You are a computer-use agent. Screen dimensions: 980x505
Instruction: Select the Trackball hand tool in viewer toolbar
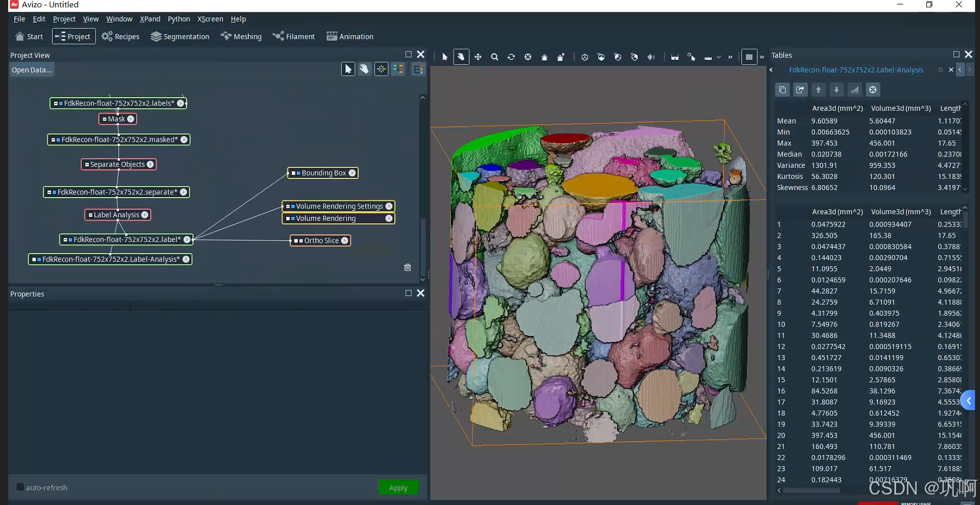point(461,57)
